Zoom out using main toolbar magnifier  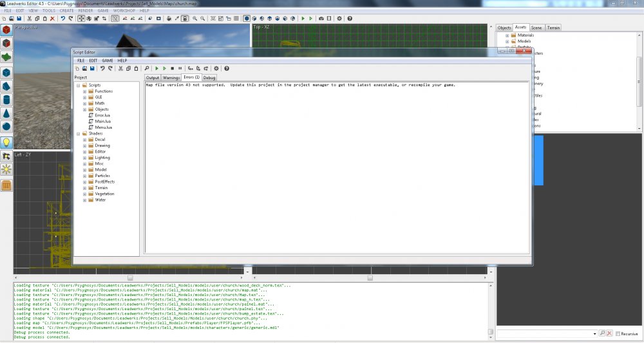[202, 19]
